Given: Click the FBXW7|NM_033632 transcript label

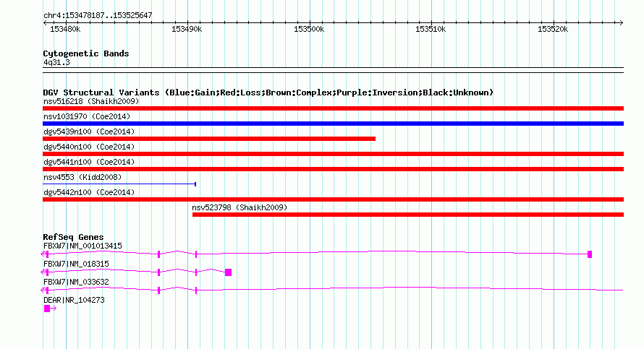Looking at the screenshot, I should click(x=76, y=282).
